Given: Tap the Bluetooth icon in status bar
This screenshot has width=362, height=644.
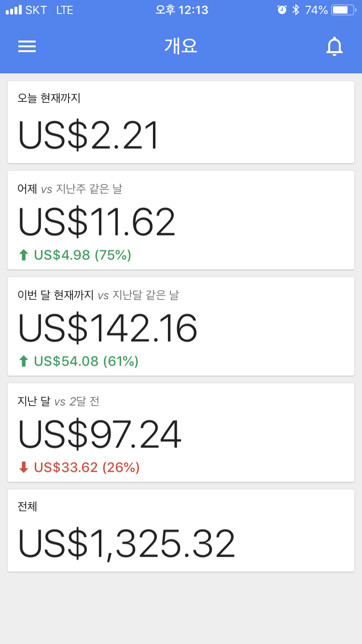Looking at the screenshot, I should coord(296,10).
